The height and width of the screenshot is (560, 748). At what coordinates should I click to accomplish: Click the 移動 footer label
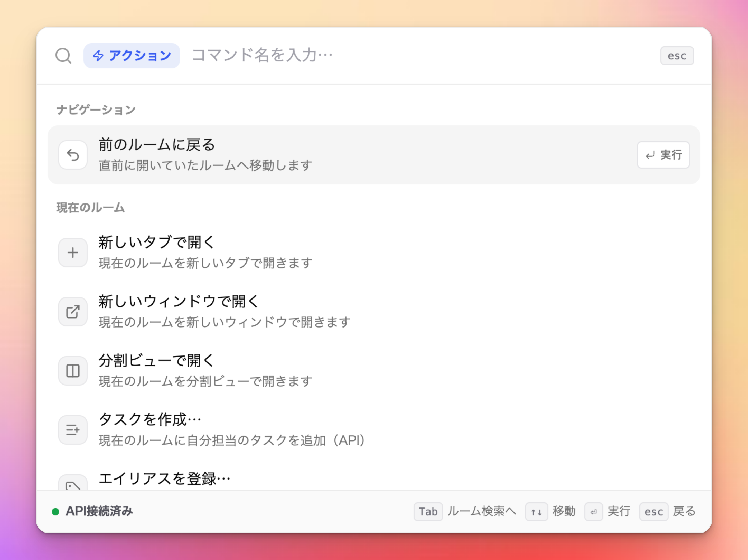coord(564,511)
